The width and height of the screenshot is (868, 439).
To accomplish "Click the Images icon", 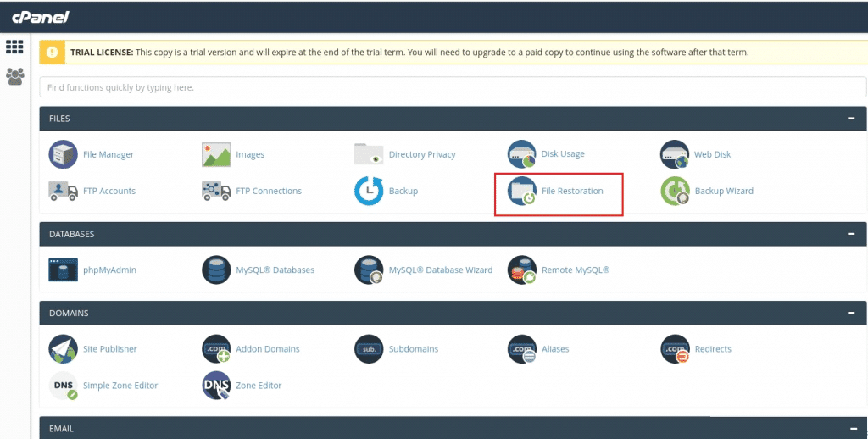I will pyautogui.click(x=216, y=154).
